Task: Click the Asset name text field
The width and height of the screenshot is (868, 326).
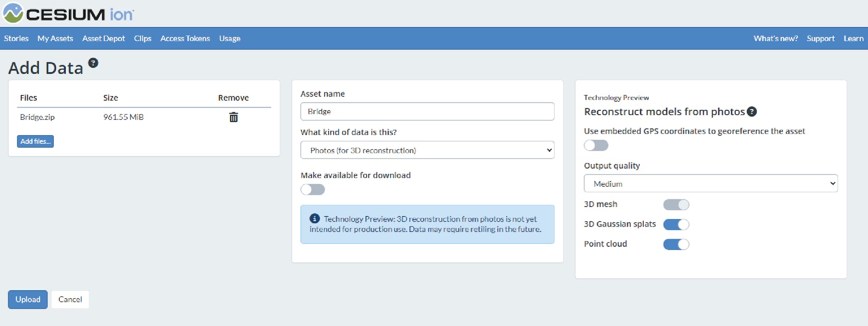Action: (427, 112)
